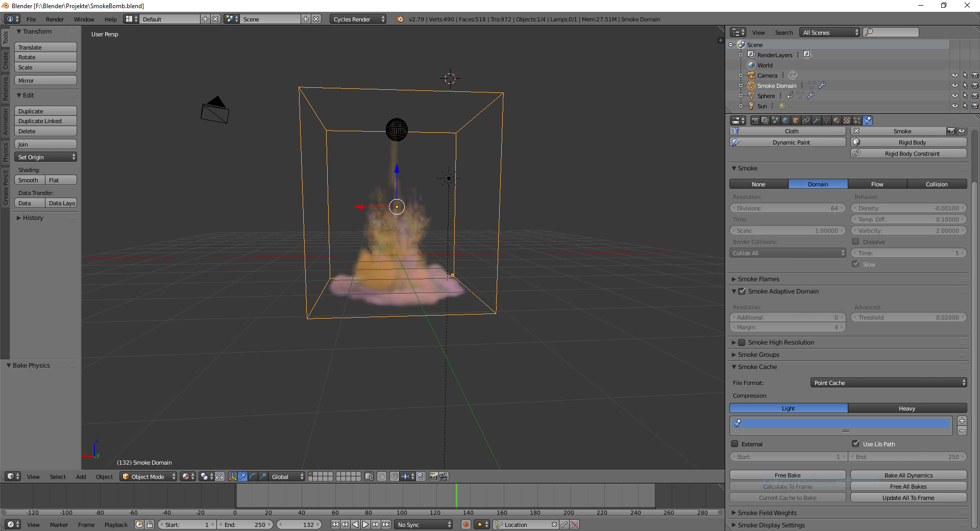980x531 pixels.
Task: Toggle Smoke Adaptive Domain checkbox
Action: tap(742, 292)
